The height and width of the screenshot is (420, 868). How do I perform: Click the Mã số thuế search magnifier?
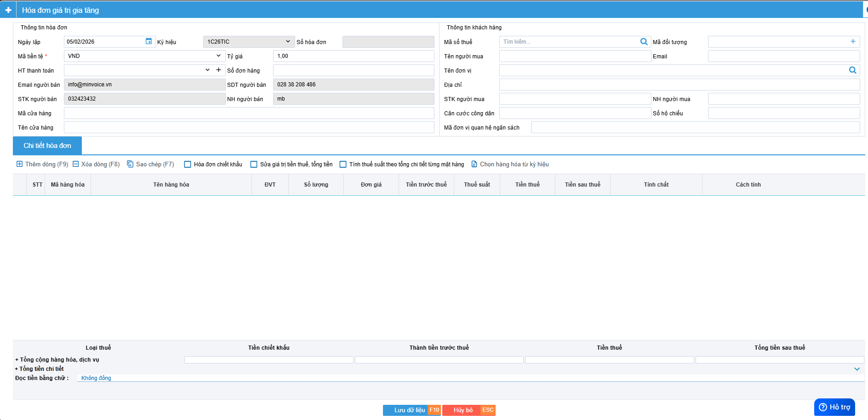pos(644,42)
